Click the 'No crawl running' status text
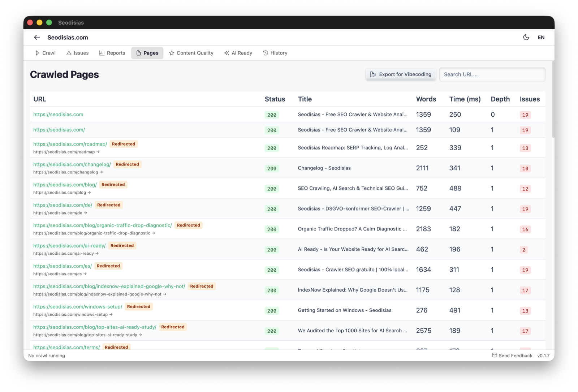578x392 pixels. click(47, 356)
